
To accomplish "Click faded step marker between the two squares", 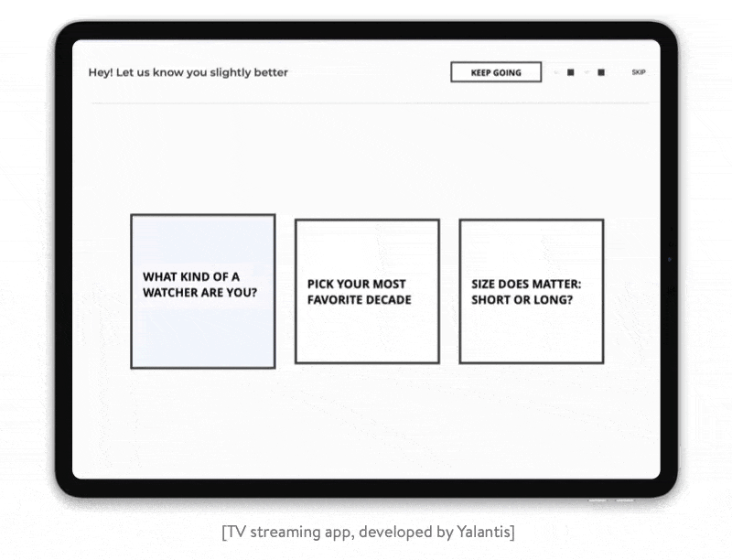I will click(x=587, y=72).
